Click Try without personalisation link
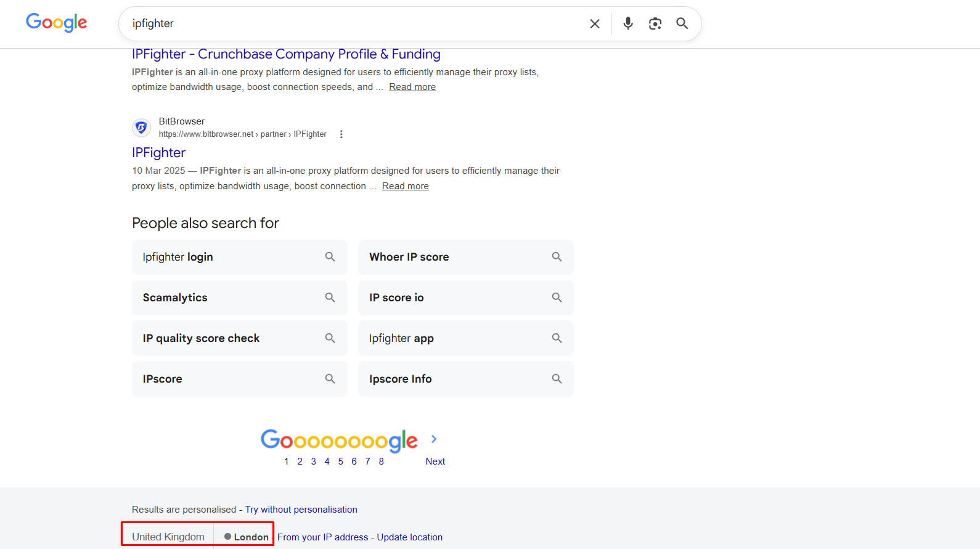This screenshot has height=549, width=980. point(301,510)
